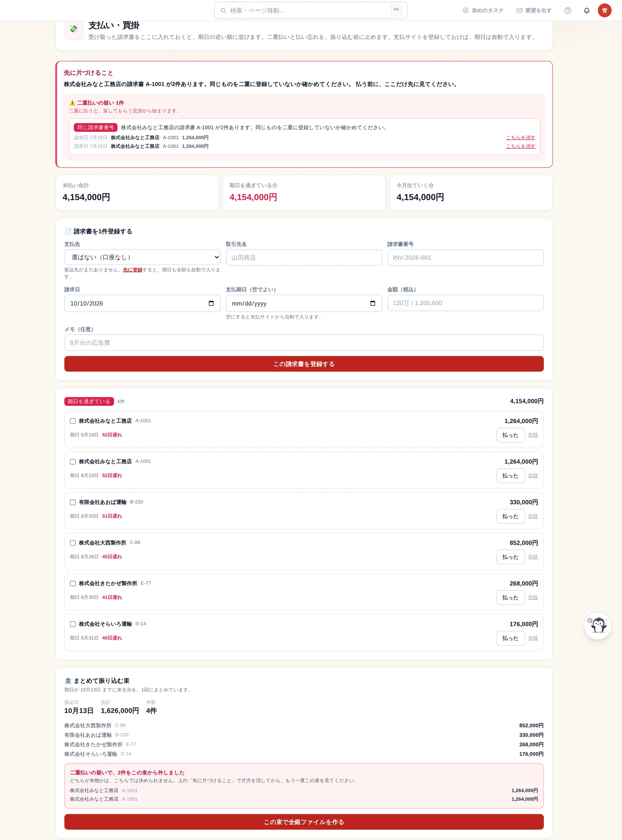Viewport: 622px width, 840px height.
Task: Click 1,626,000円 total in bundle section
Action: coord(120,711)
